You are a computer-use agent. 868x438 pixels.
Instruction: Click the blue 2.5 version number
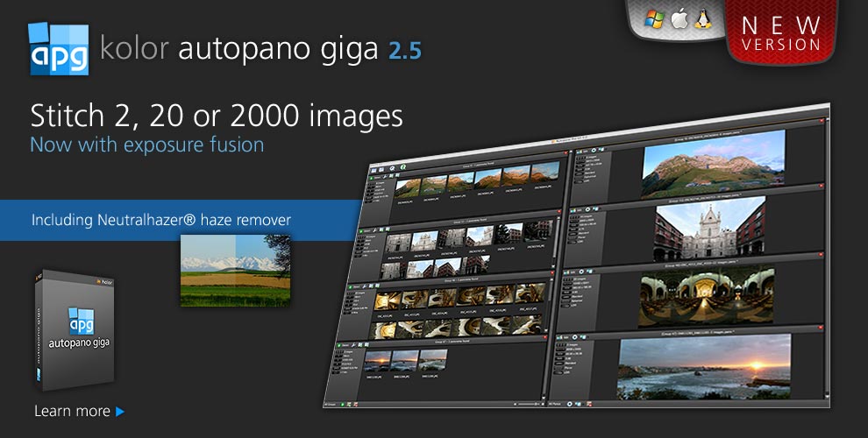pyautogui.click(x=405, y=50)
